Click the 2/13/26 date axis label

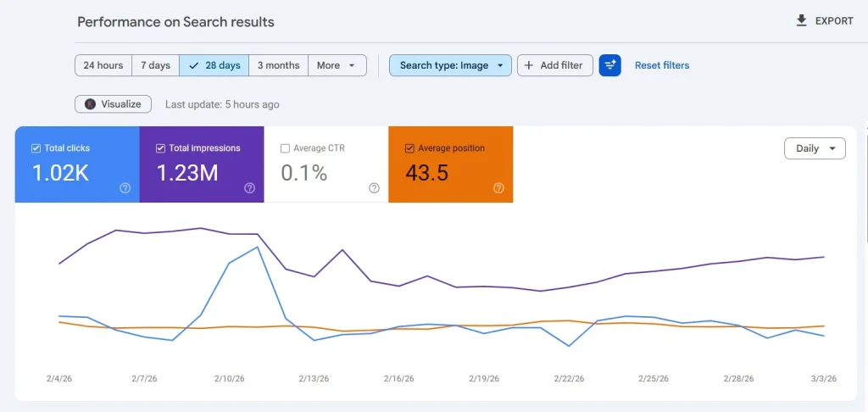click(x=314, y=379)
